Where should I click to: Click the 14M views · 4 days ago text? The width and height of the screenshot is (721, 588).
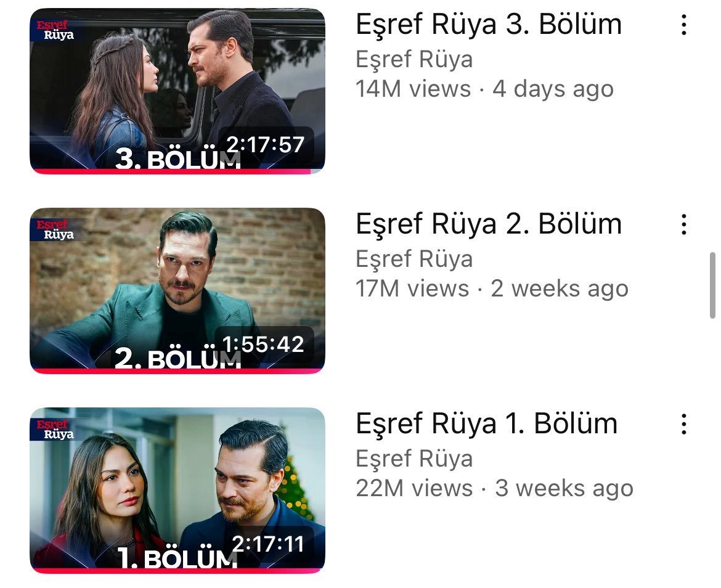484,89
